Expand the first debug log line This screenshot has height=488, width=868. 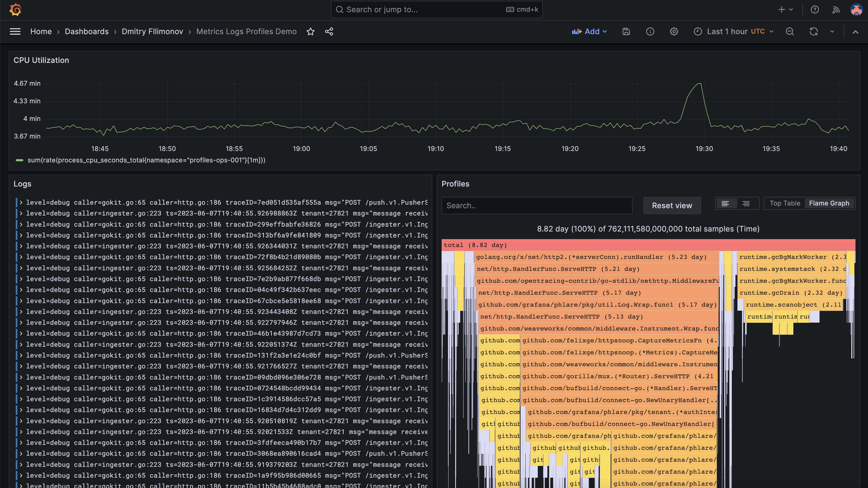(x=21, y=203)
